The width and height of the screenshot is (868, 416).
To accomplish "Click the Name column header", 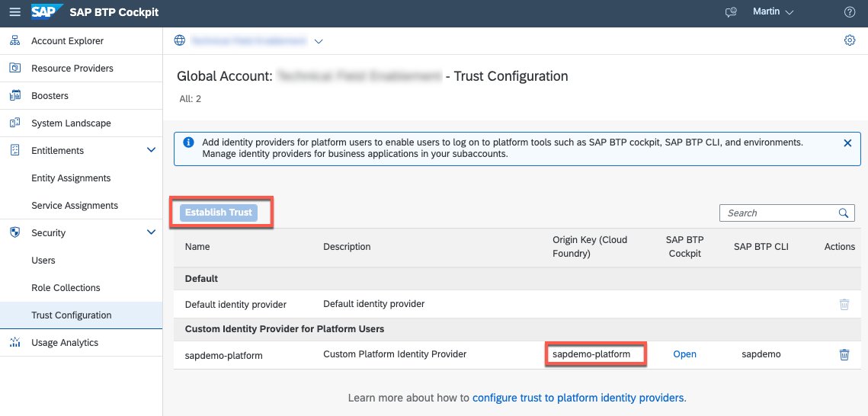I will click(197, 247).
